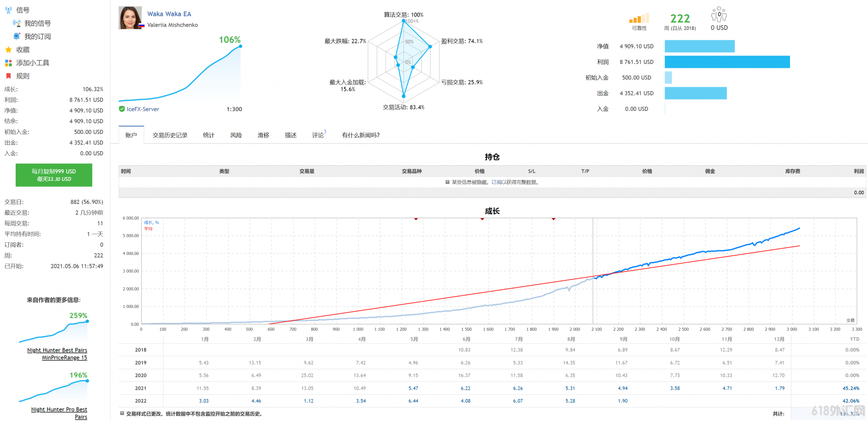Switch to the 评论 tab
The image size is (868, 421).
(319, 135)
